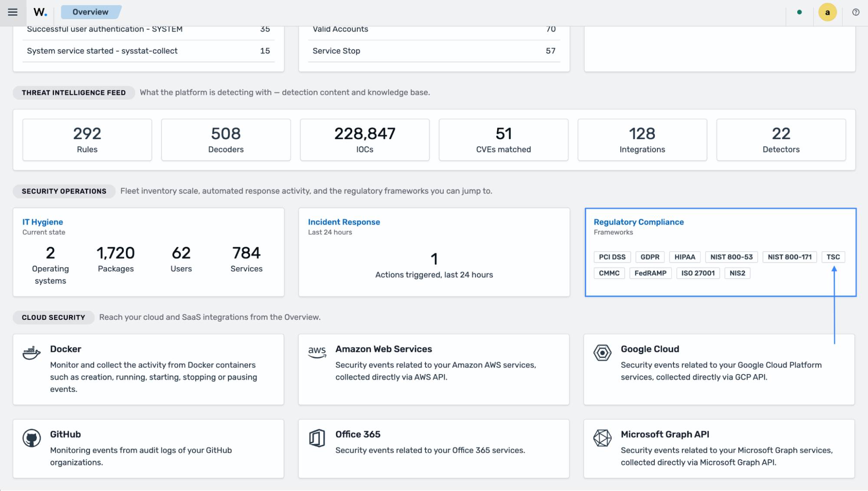Click the Service Stop row
The width and height of the screenshot is (868, 491).
click(434, 51)
